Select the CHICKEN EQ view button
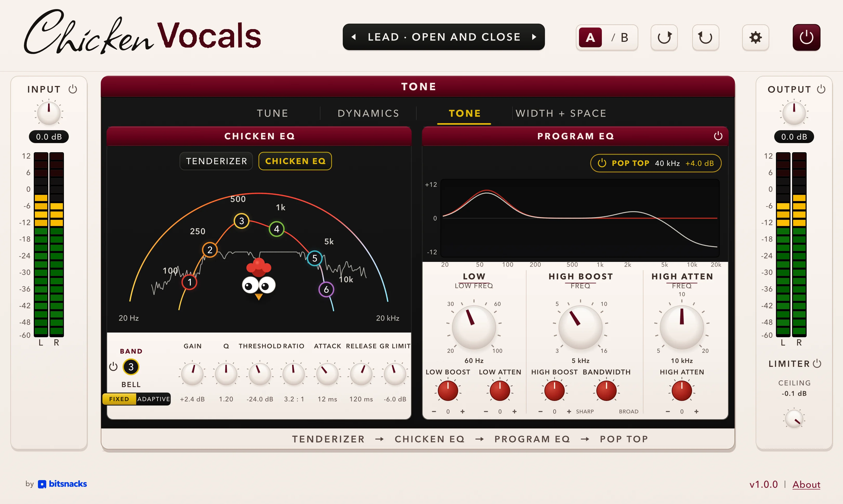Screen dimensions: 843x504 (295, 161)
